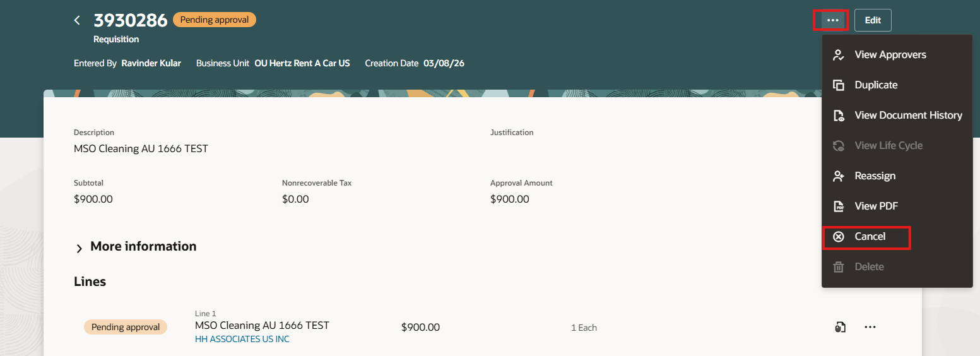The width and height of the screenshot is (980, 356).
Task: Open the Line 1 attachment document icon
Action: tap(840, 327)
